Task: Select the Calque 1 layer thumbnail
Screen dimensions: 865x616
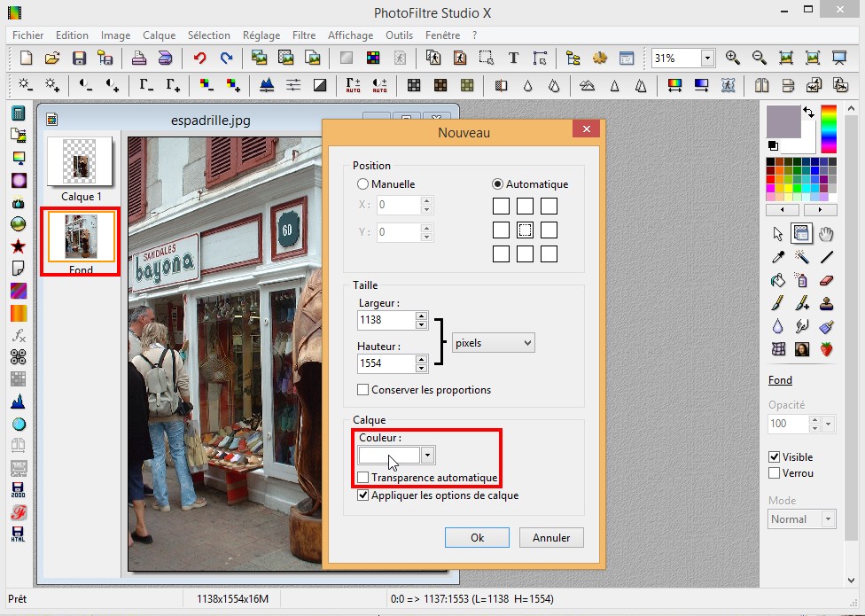Action: click(x=81, y=161)
